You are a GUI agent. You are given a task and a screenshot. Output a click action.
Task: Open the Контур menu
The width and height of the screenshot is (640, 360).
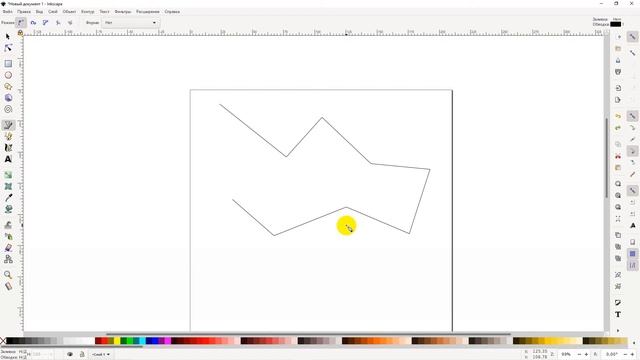87,12
